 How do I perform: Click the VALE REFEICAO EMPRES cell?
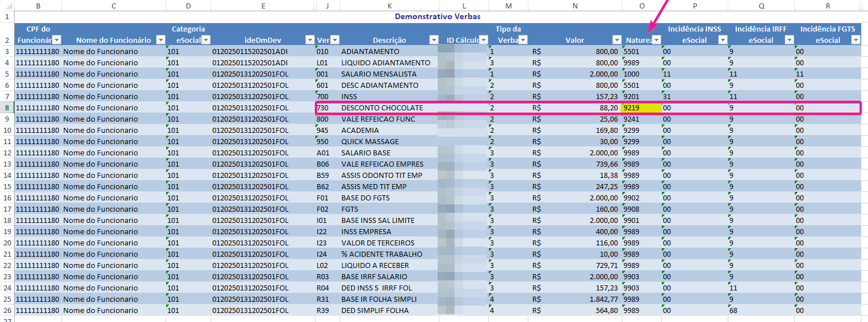[x=390, y=164]
